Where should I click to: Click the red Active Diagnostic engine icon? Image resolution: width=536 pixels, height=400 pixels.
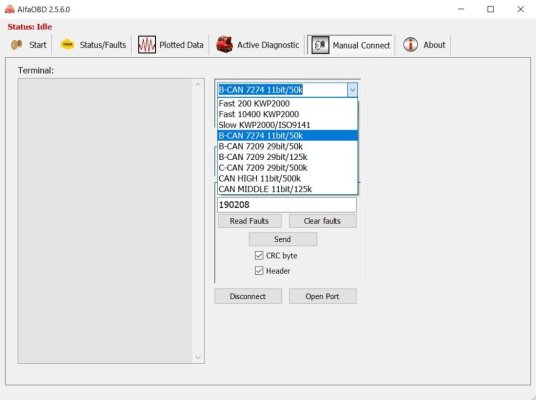click(x=224, y=44)
